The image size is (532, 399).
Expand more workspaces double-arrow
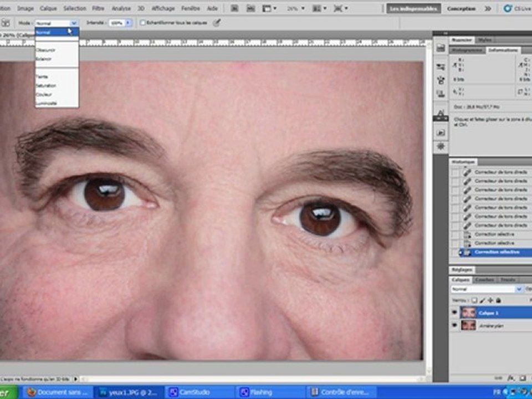488,8
